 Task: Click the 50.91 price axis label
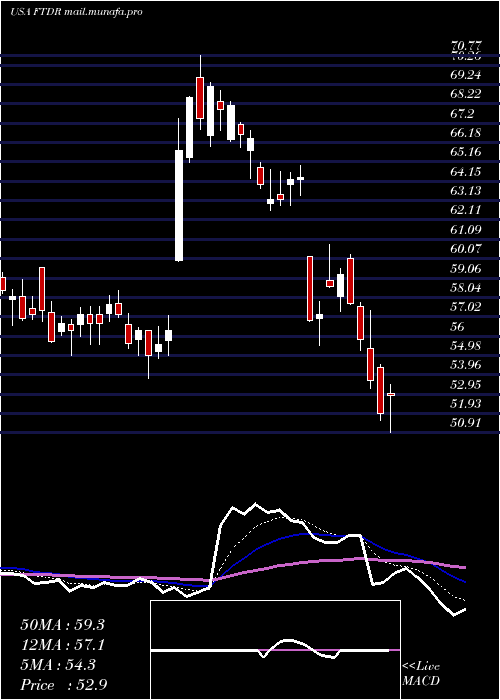466,423
